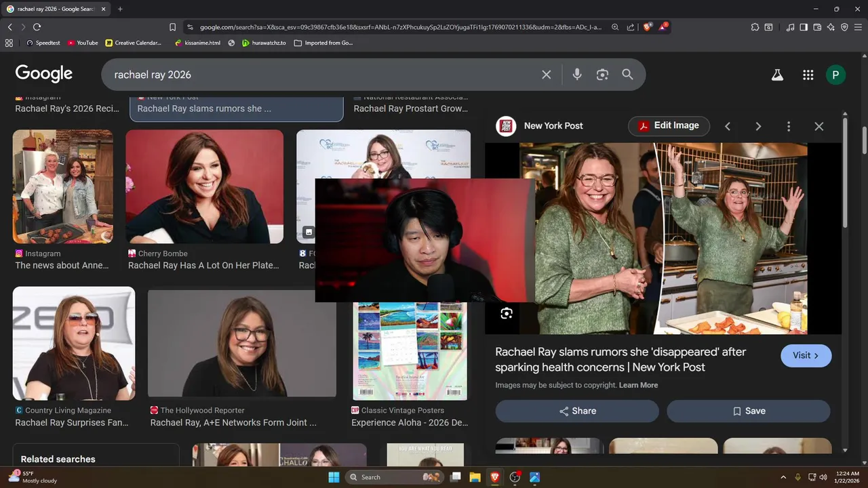Open the three-dot menu in image preview
This screenshot has height=488, width=868.
click(x=789, y=127)
